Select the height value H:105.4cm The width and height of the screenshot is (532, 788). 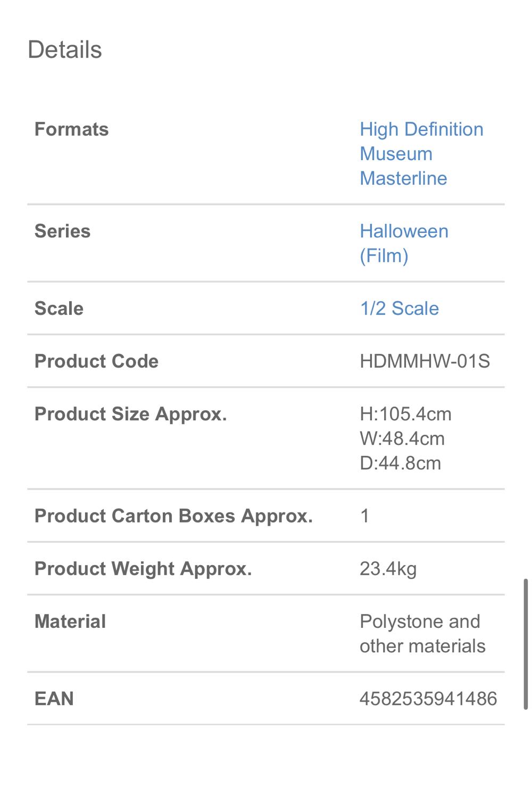(x=405, y=414)
